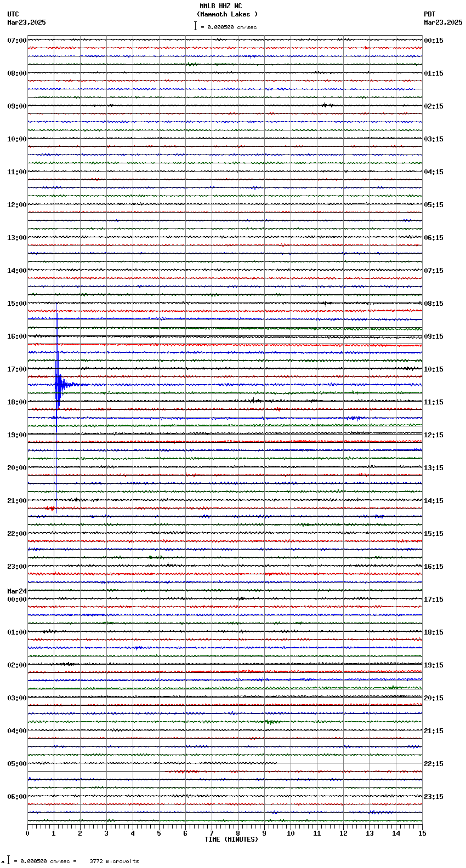Image resolution: width=466 pixels, height=868 pixels.
Task: Click the 08:15 PDT row label
Action: 434,304
